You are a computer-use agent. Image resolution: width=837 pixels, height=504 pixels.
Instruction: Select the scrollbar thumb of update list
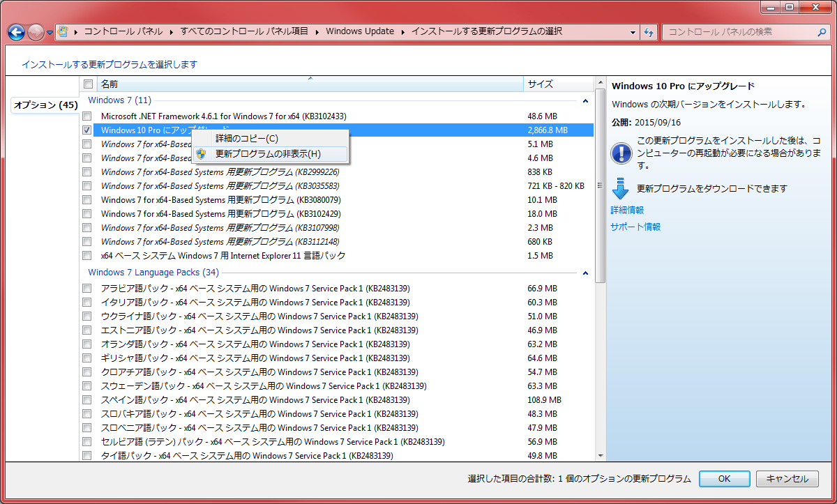point(600,185)
